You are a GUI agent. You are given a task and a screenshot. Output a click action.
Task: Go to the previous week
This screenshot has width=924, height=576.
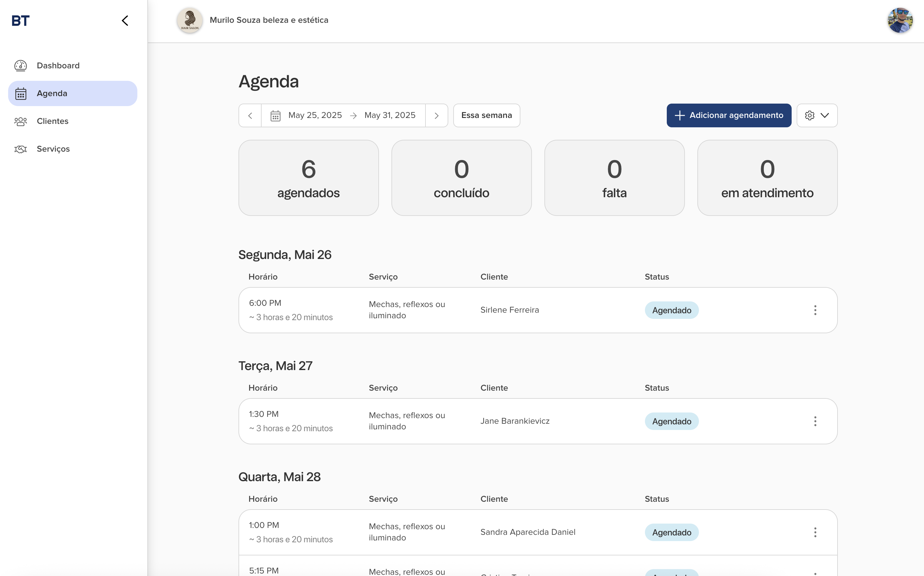[250, 115]
